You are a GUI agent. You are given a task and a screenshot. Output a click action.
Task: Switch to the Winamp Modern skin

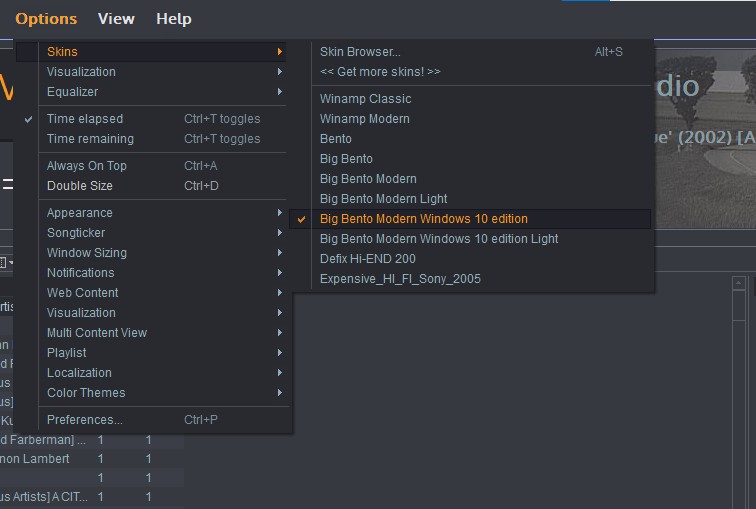tap(471, 119)
